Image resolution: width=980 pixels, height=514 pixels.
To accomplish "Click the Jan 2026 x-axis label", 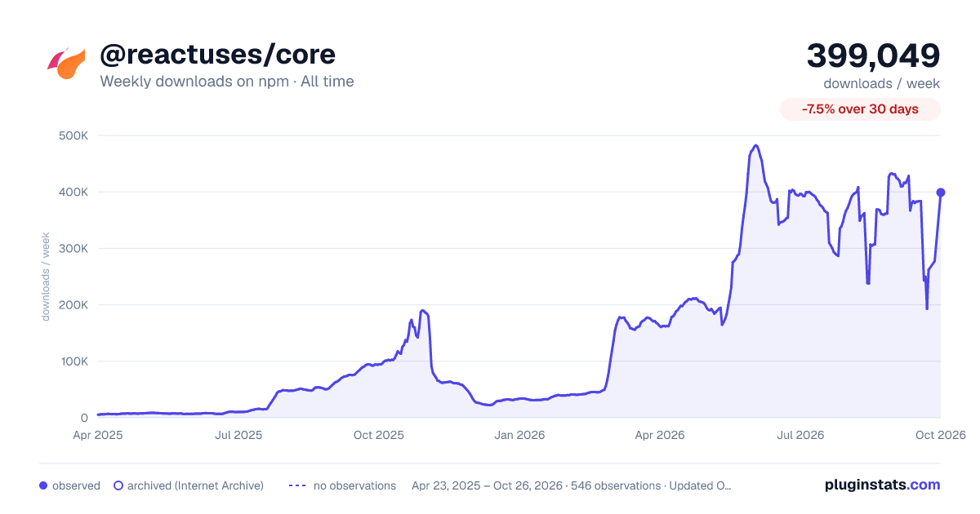I will click(520, 436).
